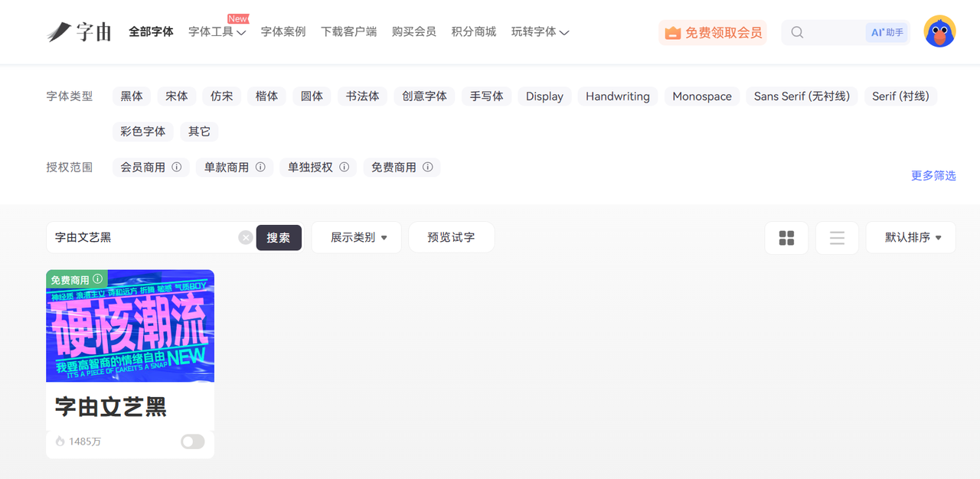Expand the 字体工具 menu
This screenshot has height=479, width=980.
(217, 32)
